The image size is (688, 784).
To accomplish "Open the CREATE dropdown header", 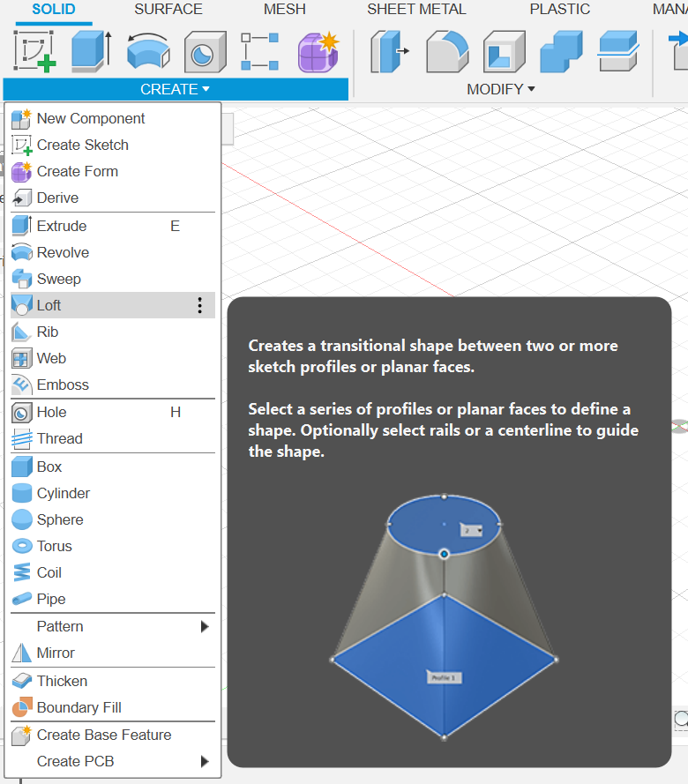I will [175, 89].
